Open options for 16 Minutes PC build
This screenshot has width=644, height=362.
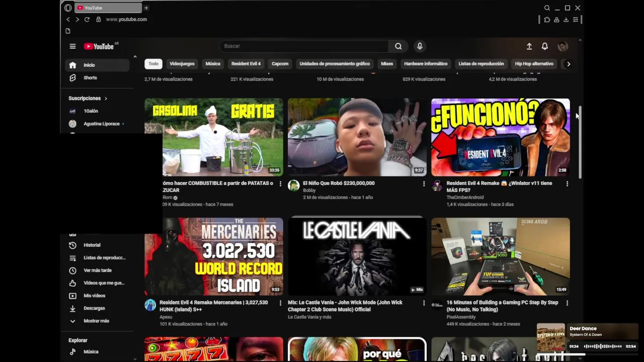pyautogui.click(x=567, y=303)
